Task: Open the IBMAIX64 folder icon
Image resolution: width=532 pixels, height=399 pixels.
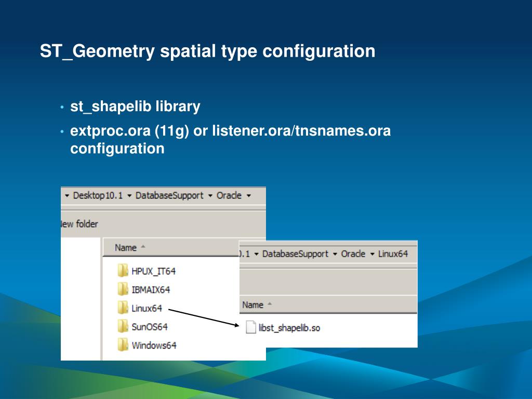Action: tap(123, 289)
